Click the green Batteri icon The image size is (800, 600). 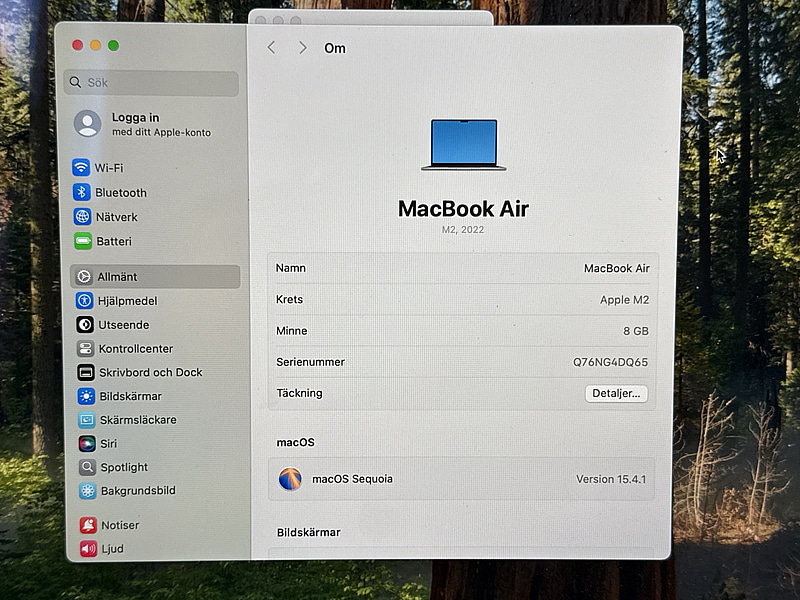click(83, 241)
